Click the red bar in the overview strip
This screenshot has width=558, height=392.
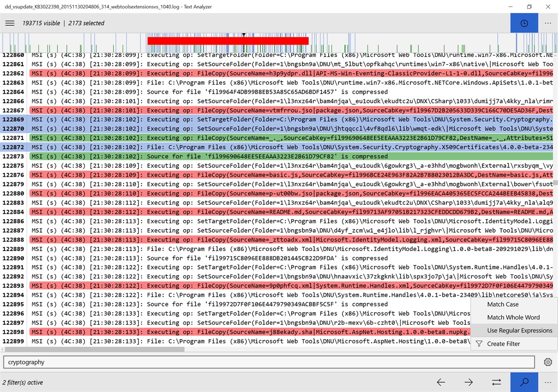point(228,41)
